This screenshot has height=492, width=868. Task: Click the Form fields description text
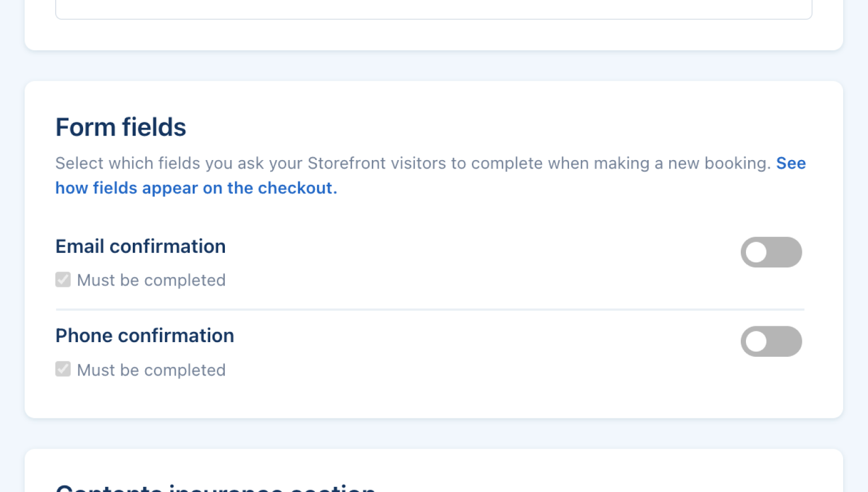click(x=396, y=163)
